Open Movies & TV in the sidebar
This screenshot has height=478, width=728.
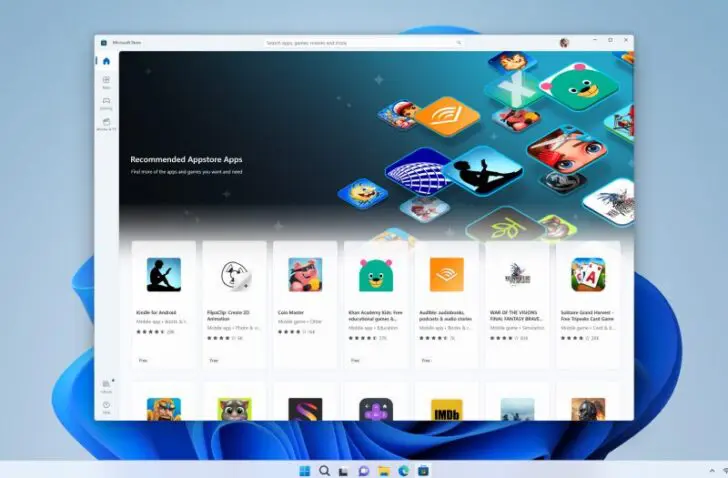(106, 124)
